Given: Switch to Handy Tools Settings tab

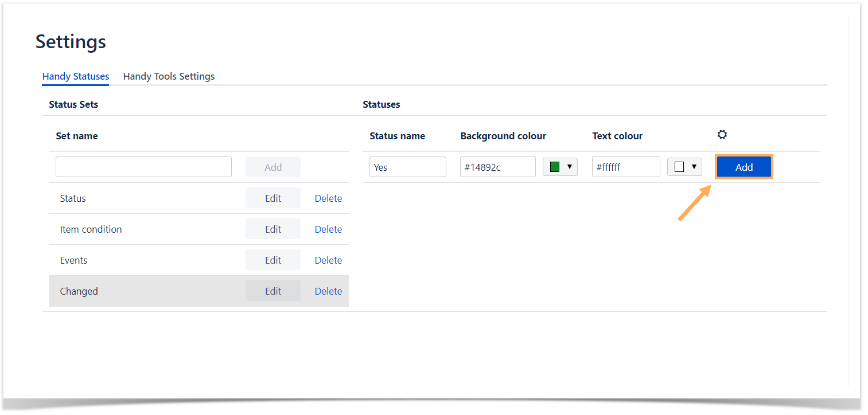Looking at the screenshot, I should [x=169, y=76].
